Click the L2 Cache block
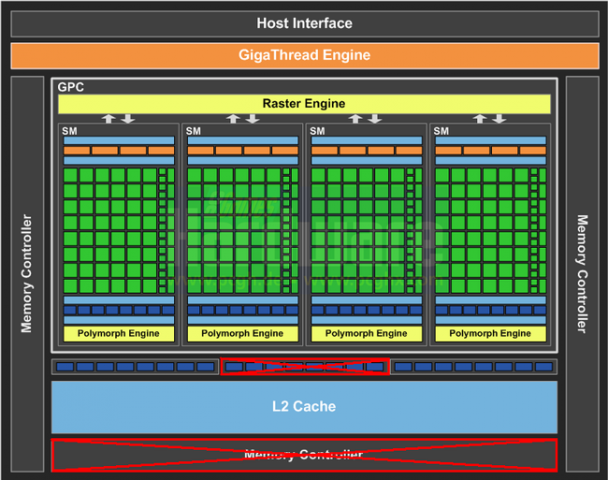The width and height of the screenshot is (608, 480). pos(304,407)
